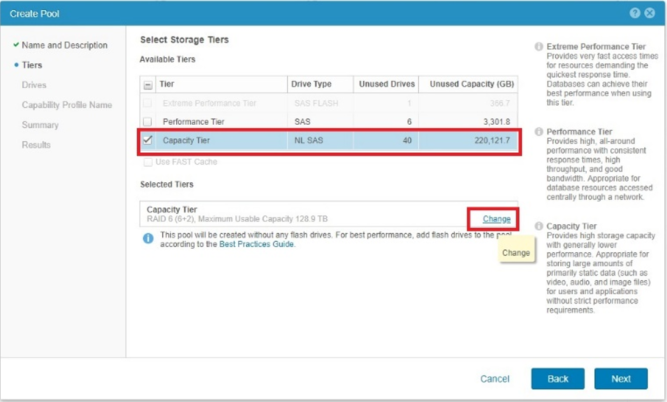
Task: Click the green checkmark beside Name and Description
Action: pyautogui.click(x=15, y=45)
